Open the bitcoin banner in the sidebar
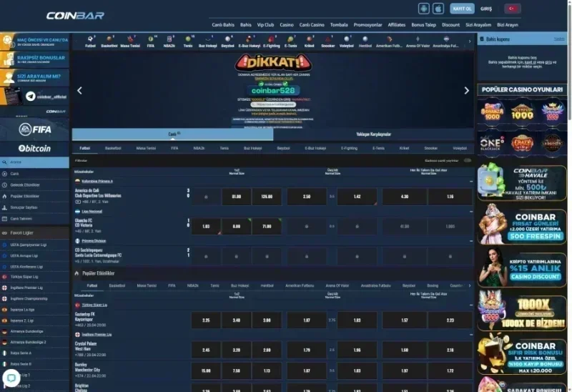572x392 pixels. click(34, 148)
